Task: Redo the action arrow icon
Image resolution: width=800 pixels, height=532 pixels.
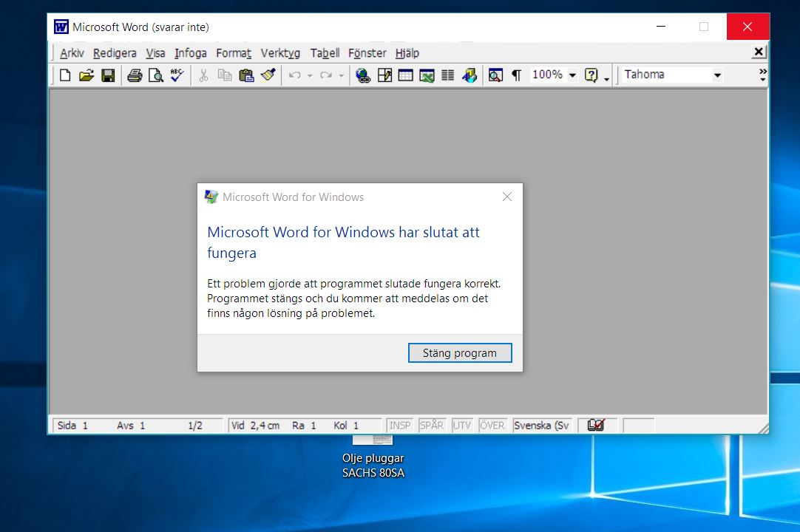Action: click(326, 75)
